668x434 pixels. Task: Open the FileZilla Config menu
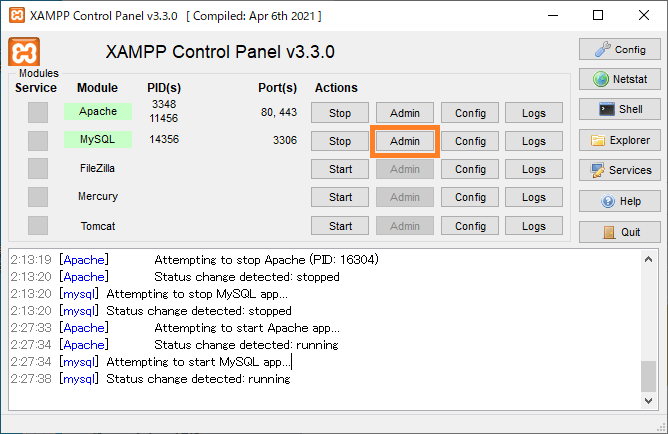(x=470, y=169)
